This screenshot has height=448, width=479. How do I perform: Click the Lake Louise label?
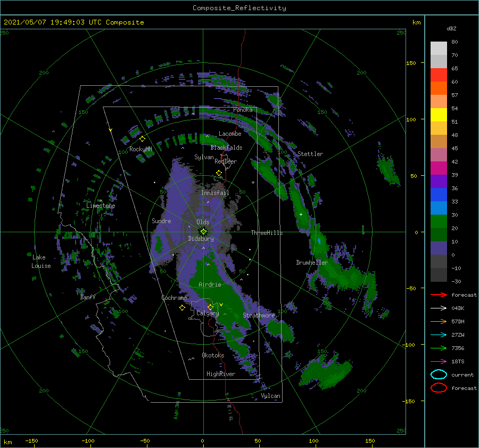(x=41, y=262)
